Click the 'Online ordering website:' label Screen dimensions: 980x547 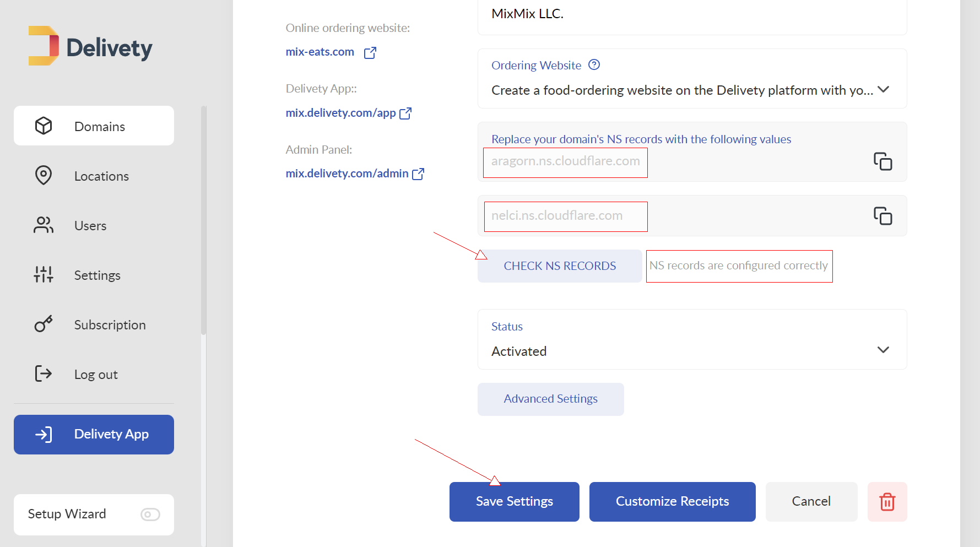tap(348, 28)
